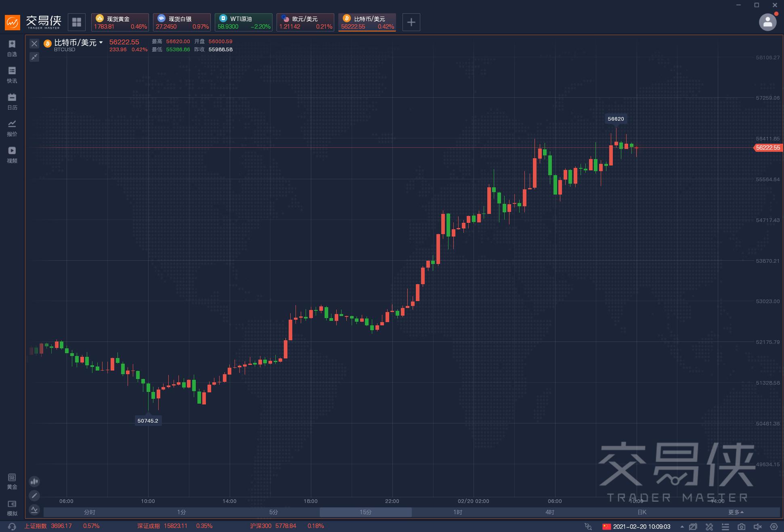The height and width of the screenshot is (532, 784).
Task: Open the 报价 quotes sidebar item
Action: tap(12, 128)
